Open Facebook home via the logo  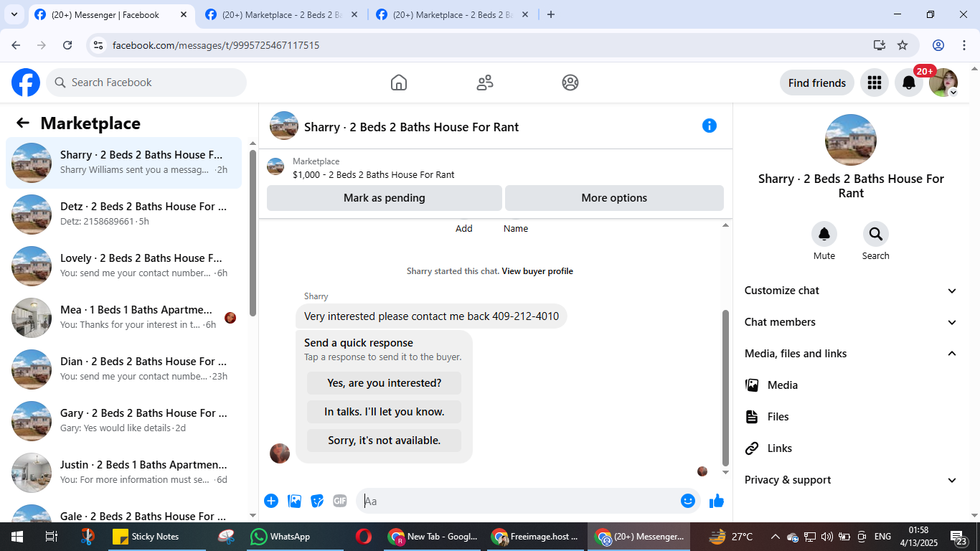coord(26,83)
